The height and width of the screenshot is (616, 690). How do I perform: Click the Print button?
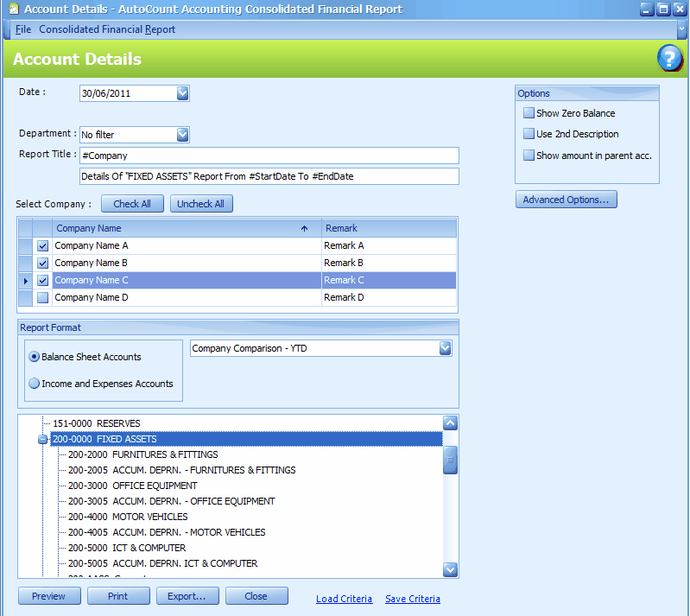coord(118,596)
